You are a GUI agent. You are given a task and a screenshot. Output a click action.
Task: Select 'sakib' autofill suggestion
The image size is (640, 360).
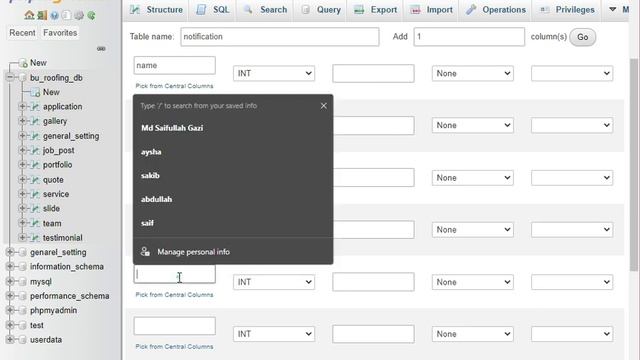pyautogui.click(x=233, y=176)
